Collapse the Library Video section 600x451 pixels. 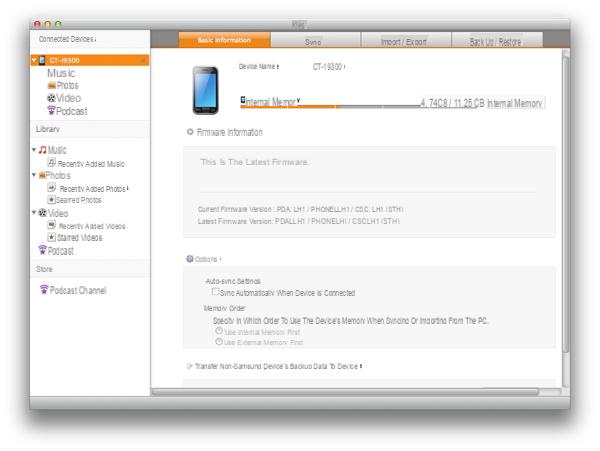coord(34,212)
